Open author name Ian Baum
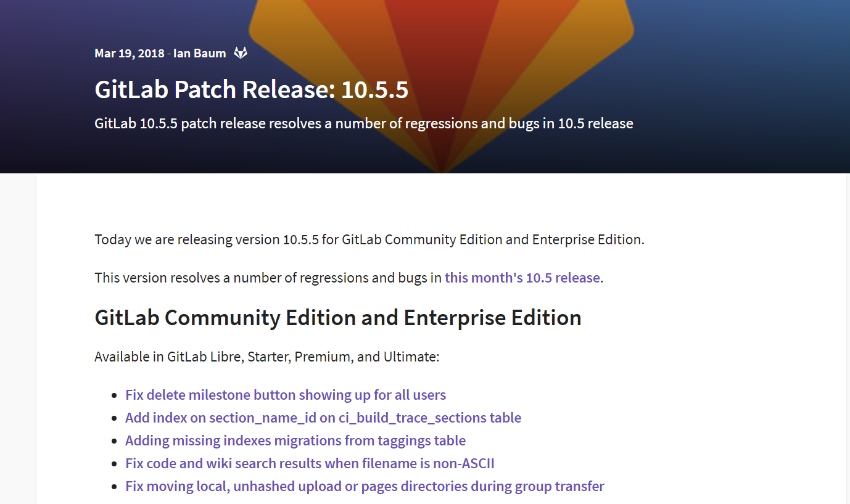Image resolution: width=850 pixels, height=504 pixels. (200, 53)
